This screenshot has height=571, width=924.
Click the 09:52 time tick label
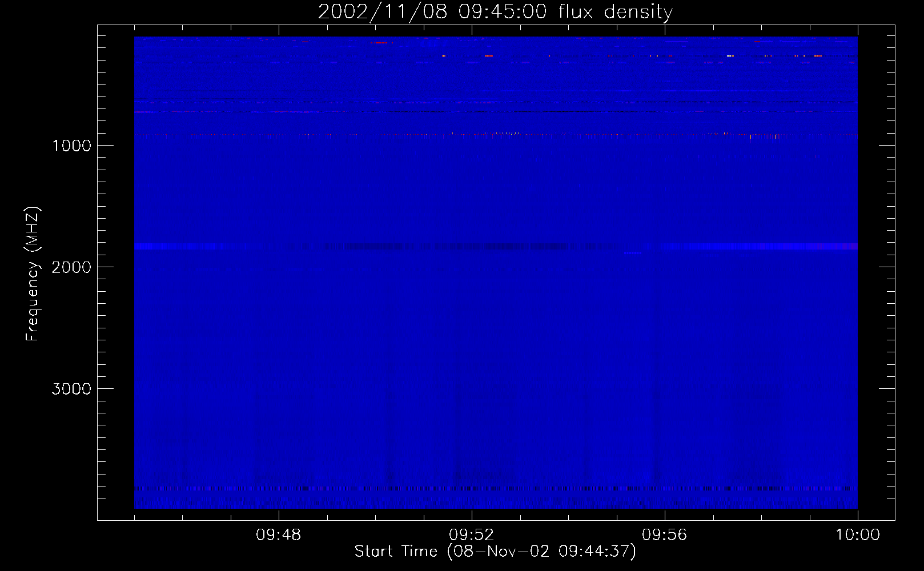click(x=471, y=535)
